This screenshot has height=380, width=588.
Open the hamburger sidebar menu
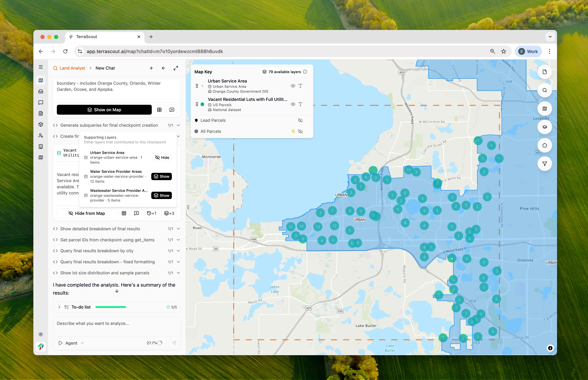(x=41, y=67)
